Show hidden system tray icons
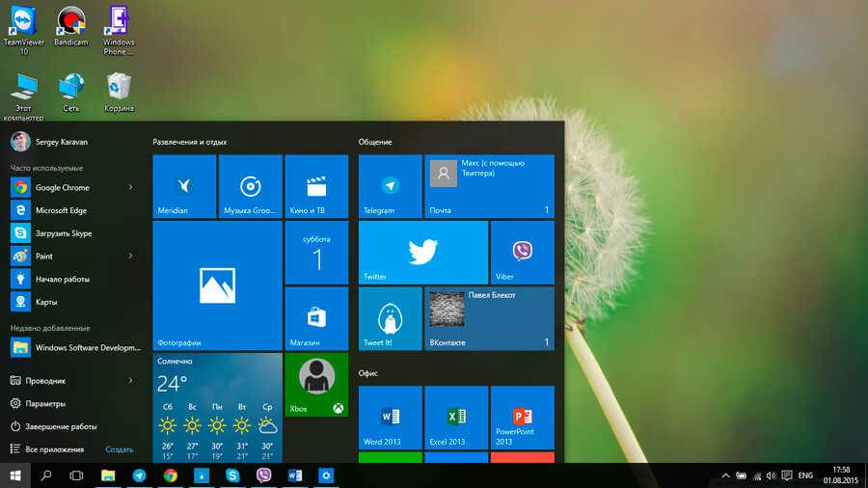 tap(725, 475)
